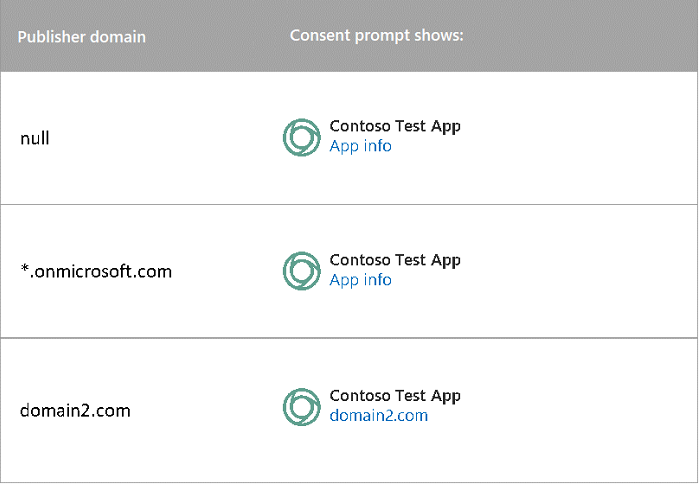Click the word shows: in the header

[x=439, y=36]
